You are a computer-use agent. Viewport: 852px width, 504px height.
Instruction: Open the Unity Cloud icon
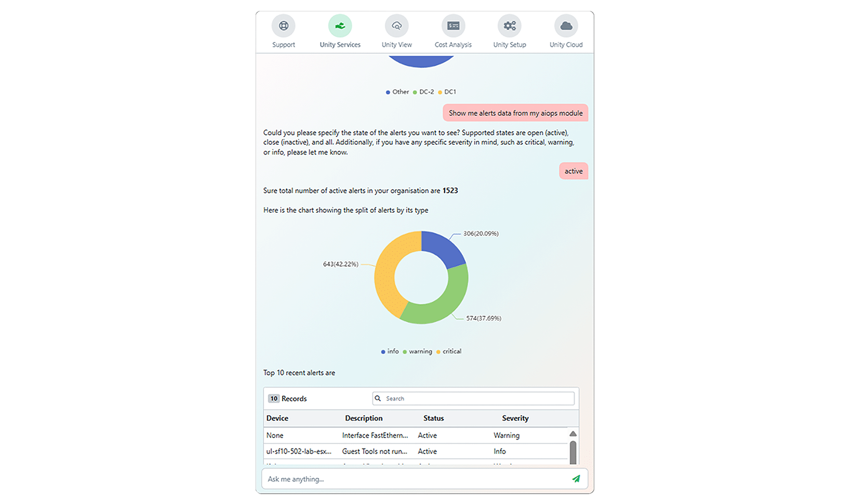[x=566, y=25]
